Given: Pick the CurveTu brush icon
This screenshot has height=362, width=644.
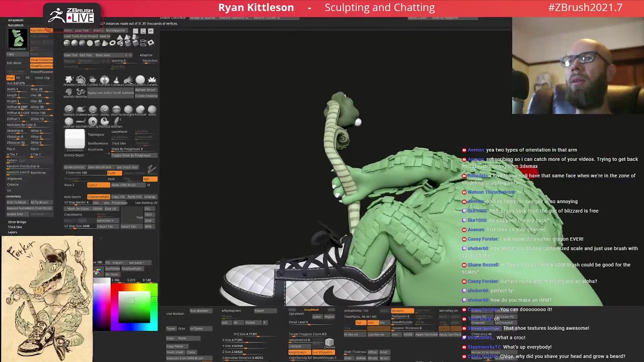Looking at the screenshot, I should pos(140,80).
